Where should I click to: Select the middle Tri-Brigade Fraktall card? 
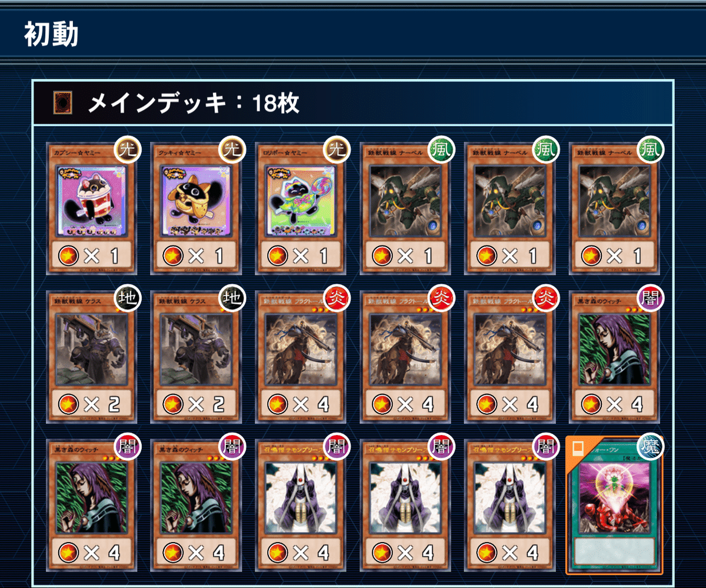pyautogui.click(x=404, y=357)
